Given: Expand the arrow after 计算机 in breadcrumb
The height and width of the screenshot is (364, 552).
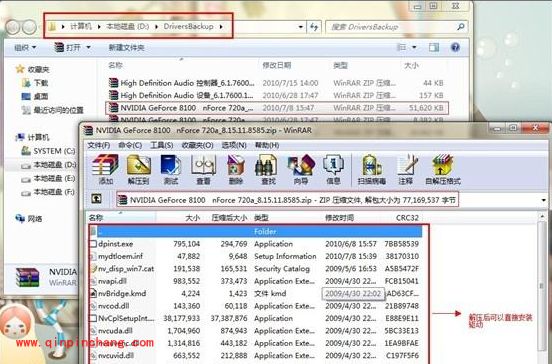Looking at the screenshot, I should (x=99, y=27).
